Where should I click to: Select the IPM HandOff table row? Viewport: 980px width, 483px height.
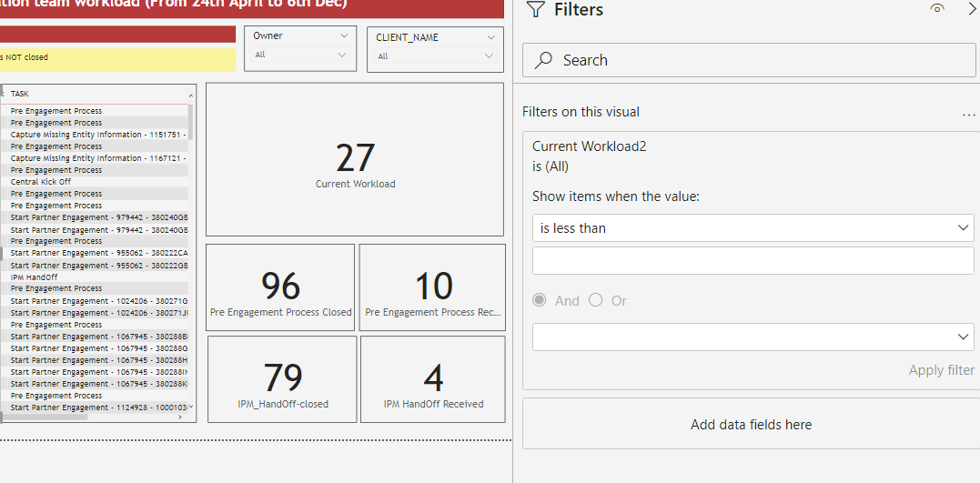[95, 277]
